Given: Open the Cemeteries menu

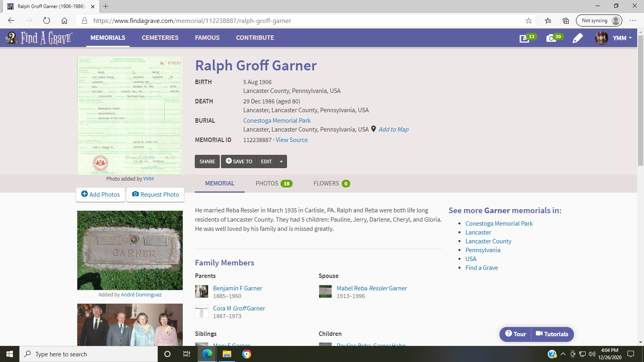Looking at the screenshot, I should pos(160,38).
